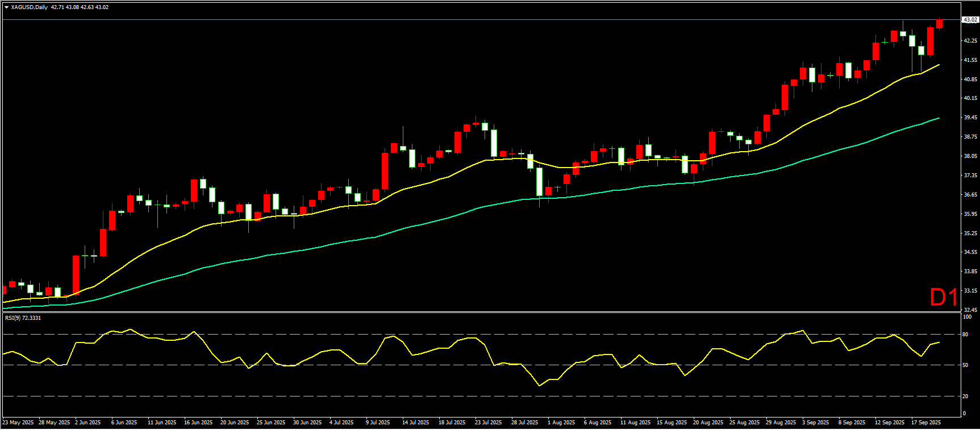This screenshot has height=430, width=980.
Task: Click the 35.25 price scale label
Action: click(x=970, y=233)
